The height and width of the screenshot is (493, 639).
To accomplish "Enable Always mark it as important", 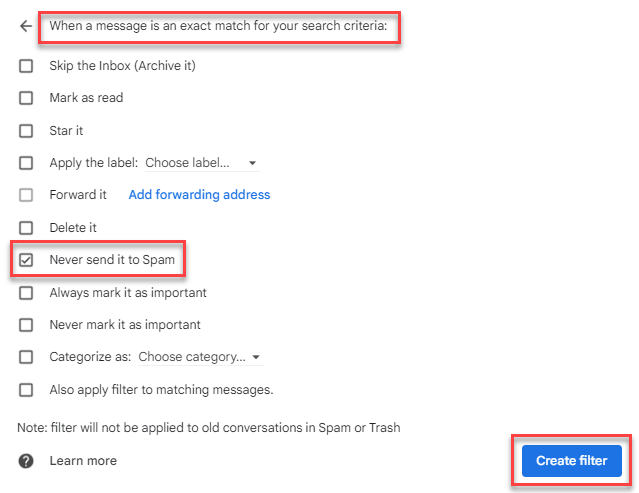I will click(26, 293).
